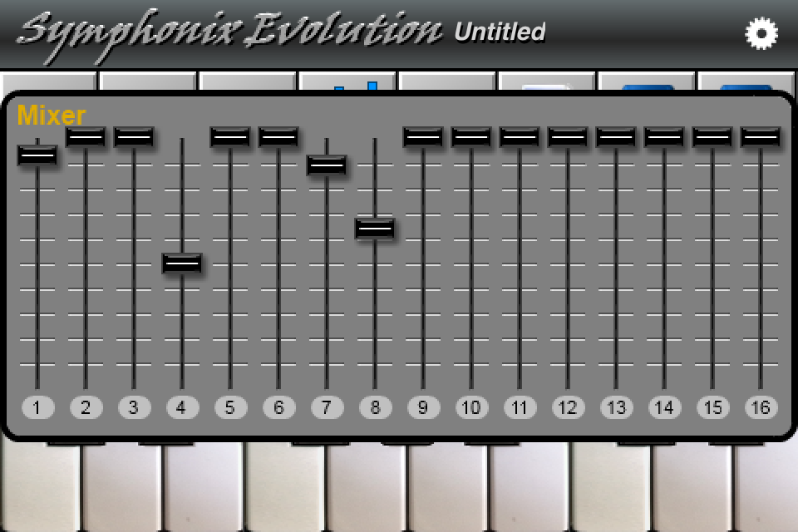The width and height of the screenshot is (798, 532).
Task: Select mixer channel number 9 label
Action: 423,407
